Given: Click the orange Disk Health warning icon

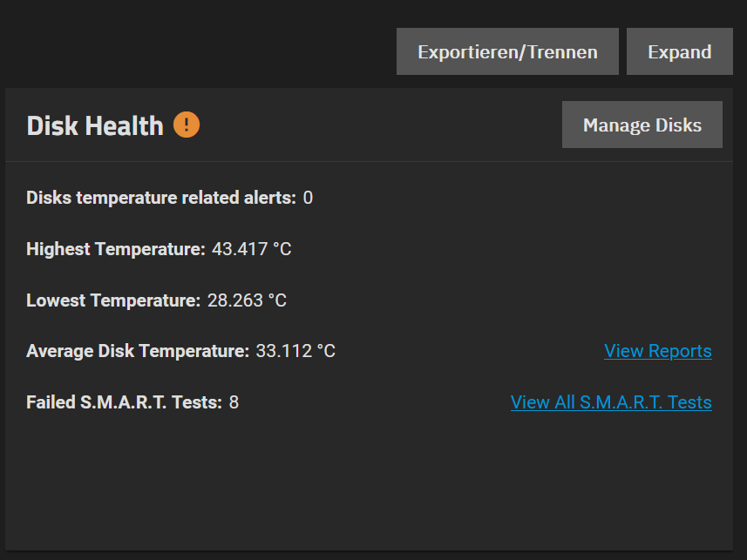Looking at the screenshot, I should (187, 125).
